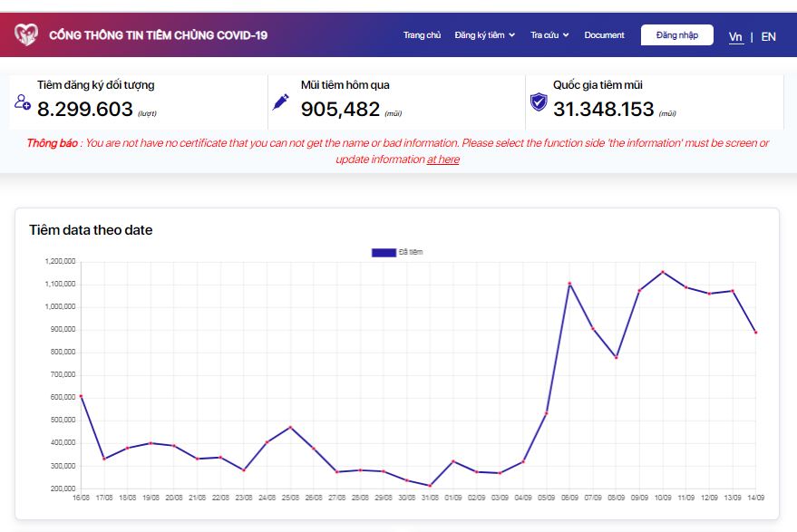
Task: Switch language to Vn
Action: click(735, 36)
